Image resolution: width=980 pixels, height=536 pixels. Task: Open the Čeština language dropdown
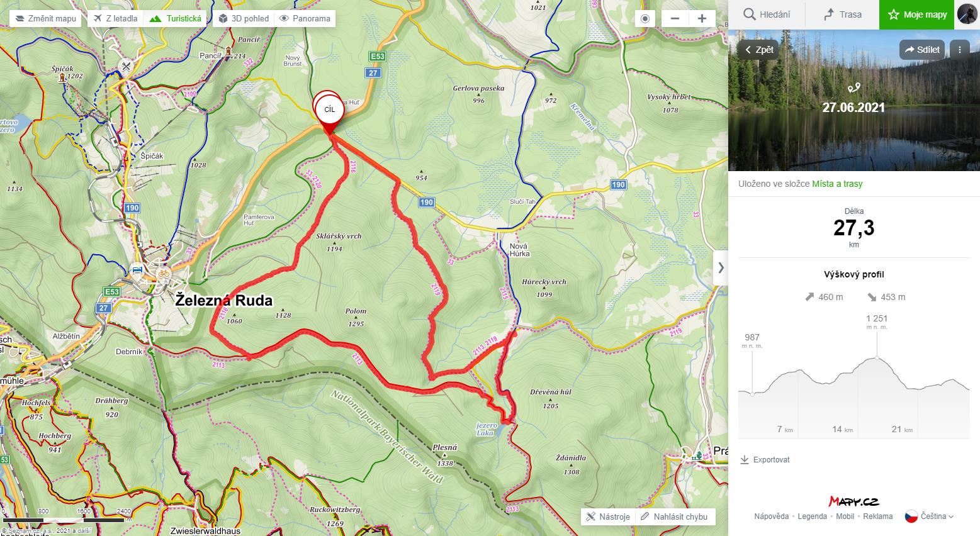[930, 516]
